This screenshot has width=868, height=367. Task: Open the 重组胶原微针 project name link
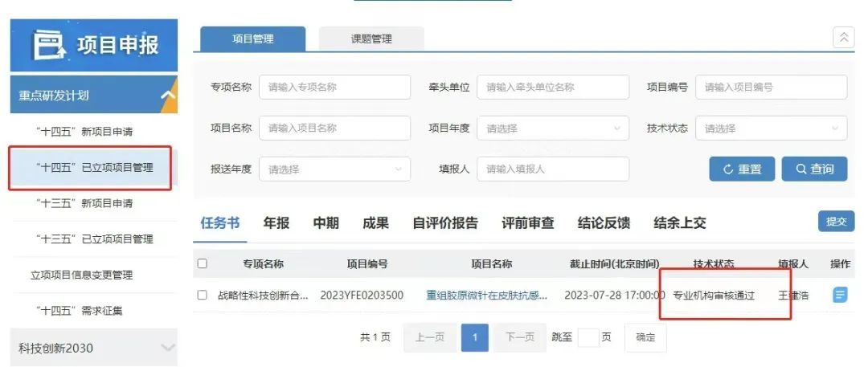(487, 295)
